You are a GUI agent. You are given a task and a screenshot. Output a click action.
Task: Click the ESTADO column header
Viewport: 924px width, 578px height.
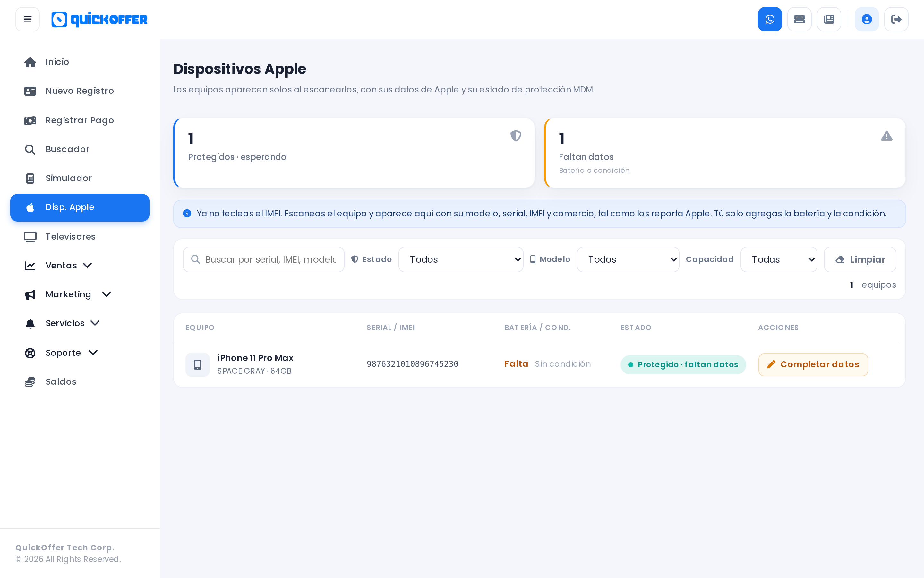[636, 328]
